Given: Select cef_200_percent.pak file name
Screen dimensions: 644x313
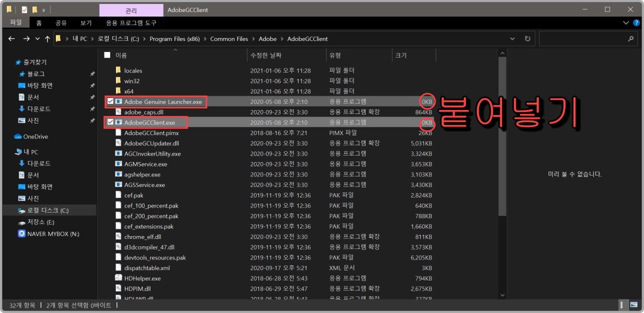Looking at the screenshot, I should pos(151,216).
